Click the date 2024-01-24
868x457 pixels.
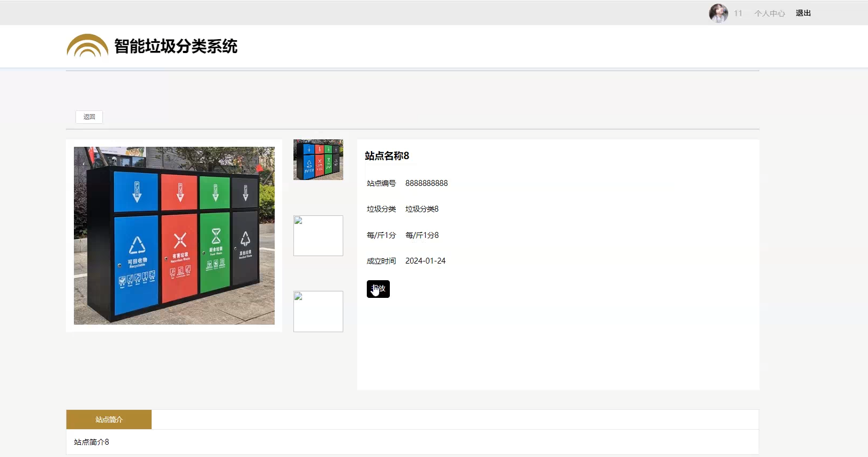(425, 261)
